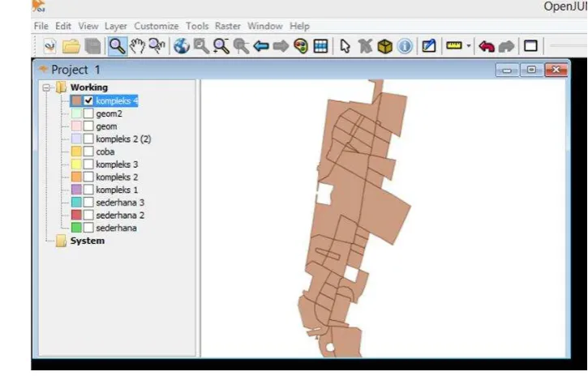Image resolution: width=588 pixels, height=376 pixels.
Task: Open the Editing Toolbox pencil icon
Action: click(428, 46)
